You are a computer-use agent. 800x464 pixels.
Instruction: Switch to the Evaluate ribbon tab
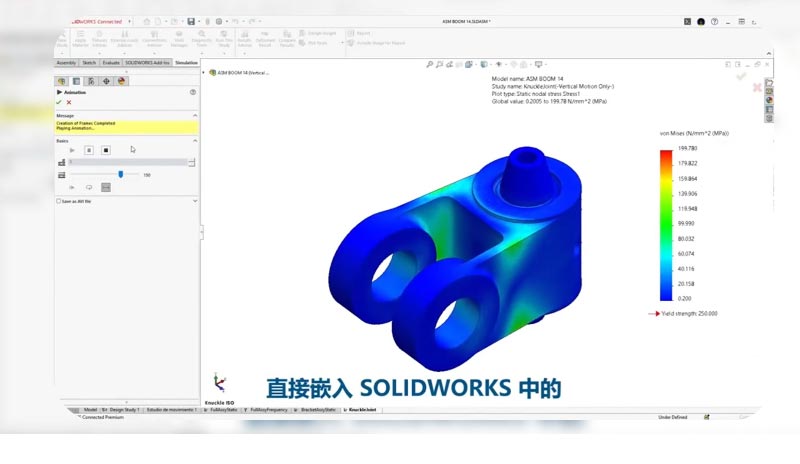click(x=111, y=63)
